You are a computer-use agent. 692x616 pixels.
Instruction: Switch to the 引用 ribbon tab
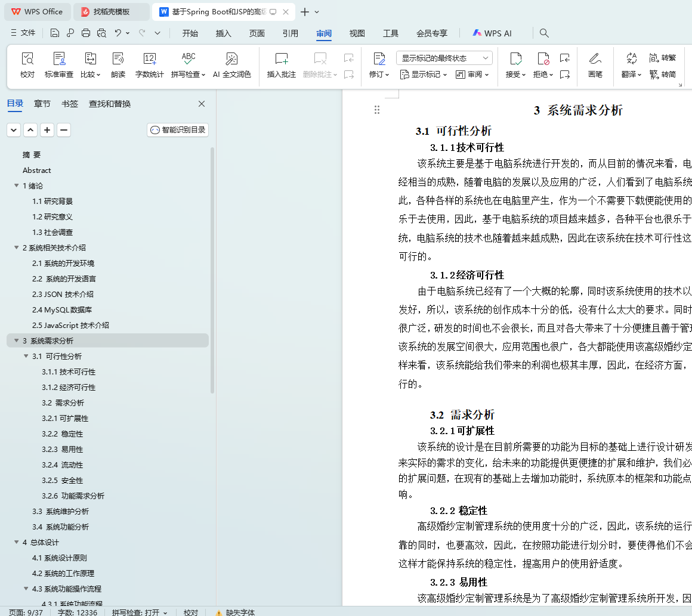pyautogui.click(x=291, y=33)
